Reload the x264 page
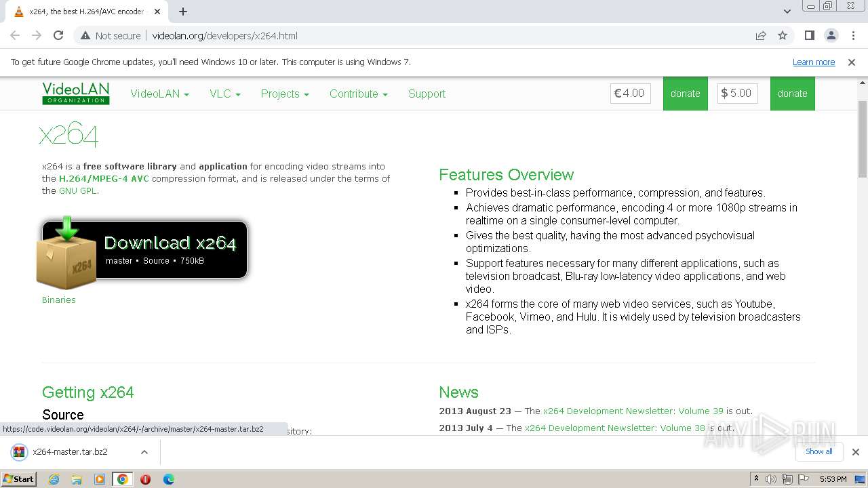Screen dimensions: 868x488 (x=58, y=35)
